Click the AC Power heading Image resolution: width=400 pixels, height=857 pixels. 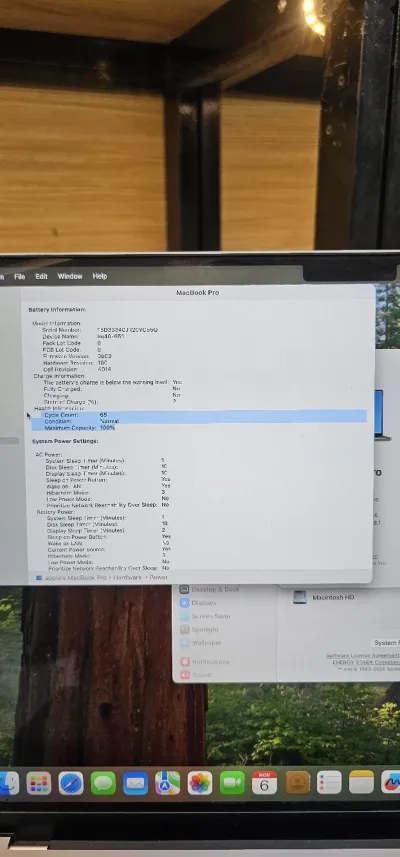49,455
